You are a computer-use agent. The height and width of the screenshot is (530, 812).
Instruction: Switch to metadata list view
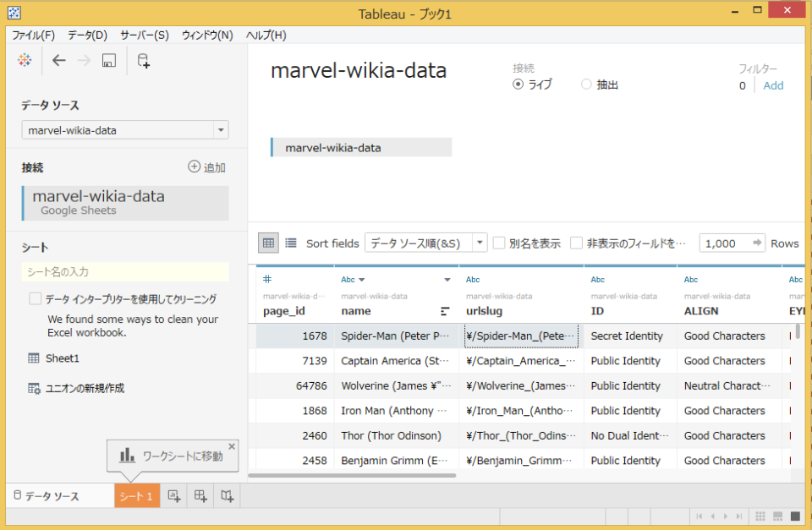point(288,243)
